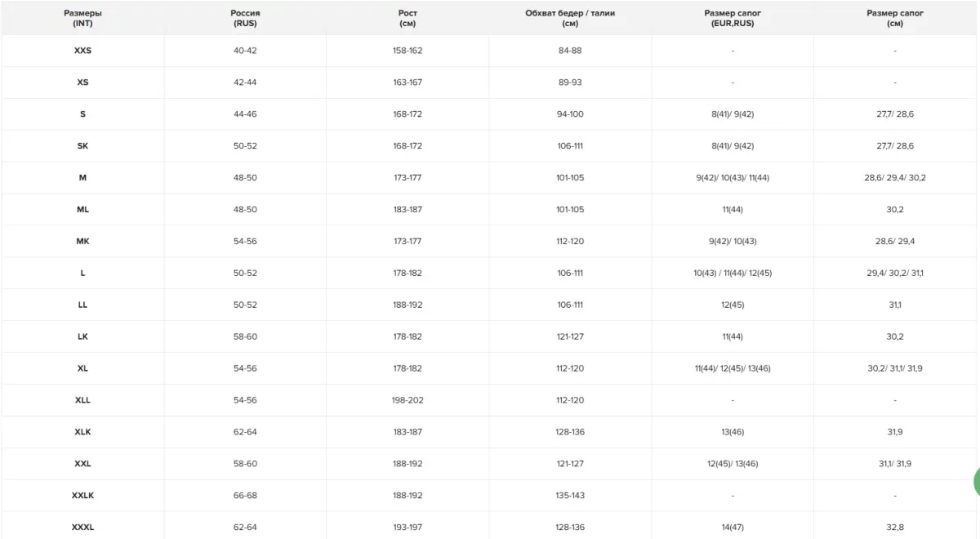This screenshot has width=980, height=539.
Task: Select the ML size label
Action: pyautogui.click(x=82, y=210)
